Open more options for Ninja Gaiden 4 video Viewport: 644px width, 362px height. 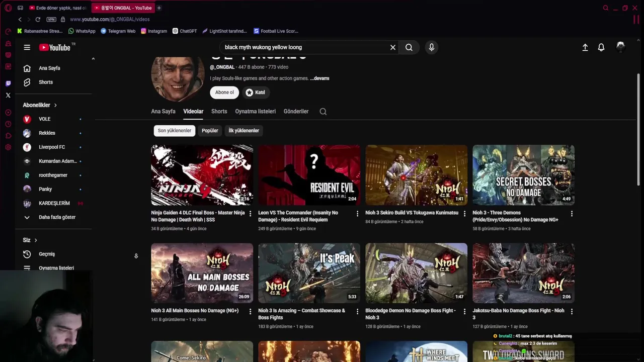point(251,214)
